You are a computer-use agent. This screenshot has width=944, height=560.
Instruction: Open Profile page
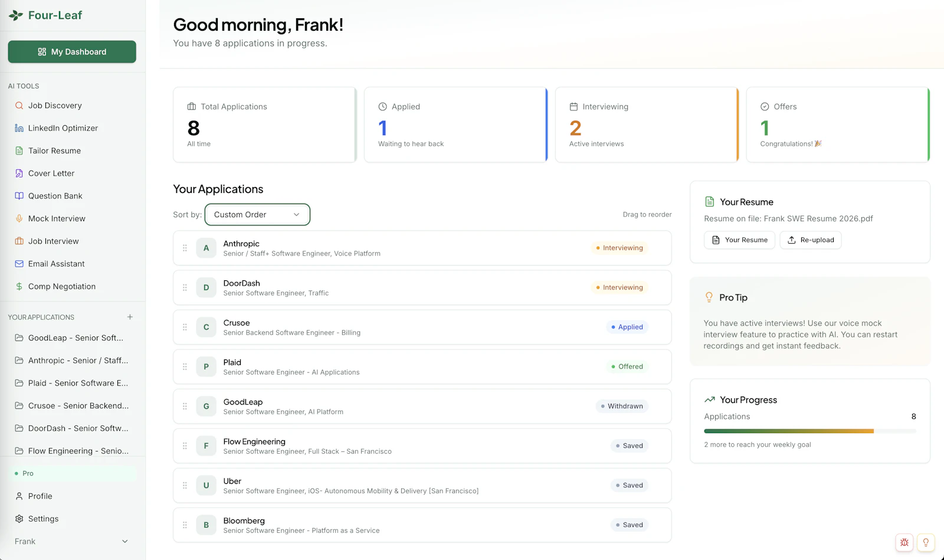[x=72, y=496]
